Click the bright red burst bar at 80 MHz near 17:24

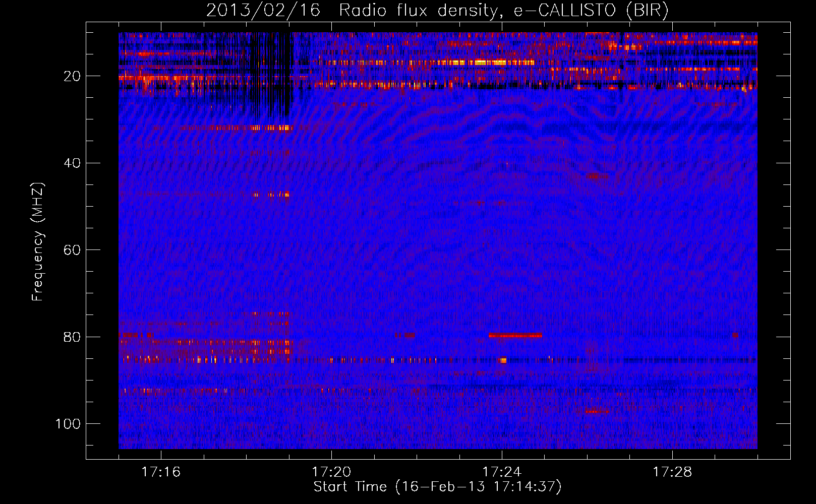515,335
